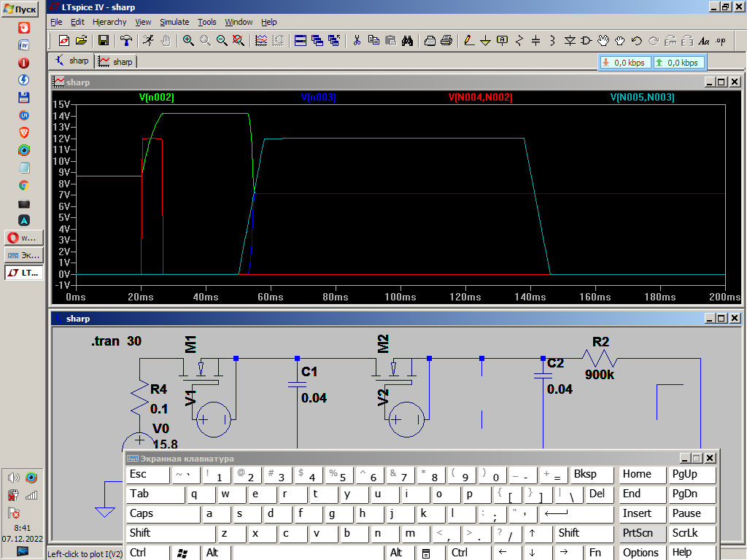Open the Control Panel hammer icon
747x560 pixels.
coord(126,40)
